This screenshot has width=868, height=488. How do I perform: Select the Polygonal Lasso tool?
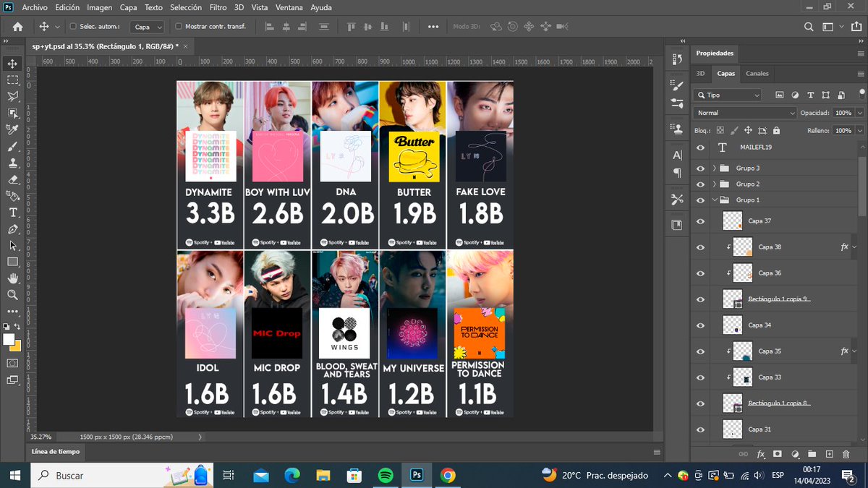pos(12,96)
